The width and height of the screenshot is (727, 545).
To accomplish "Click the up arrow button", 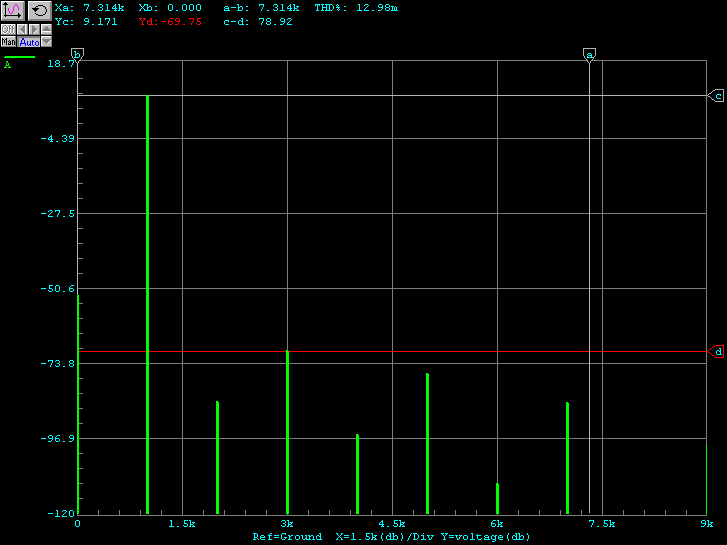I will (46, 30).
